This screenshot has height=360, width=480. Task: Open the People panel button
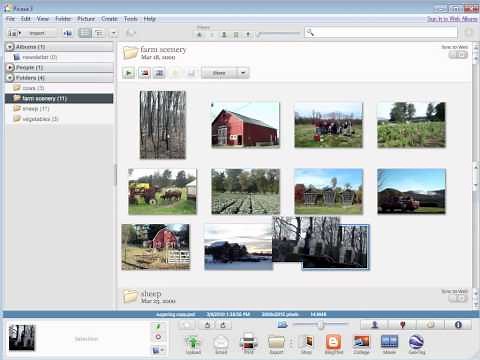374,325
